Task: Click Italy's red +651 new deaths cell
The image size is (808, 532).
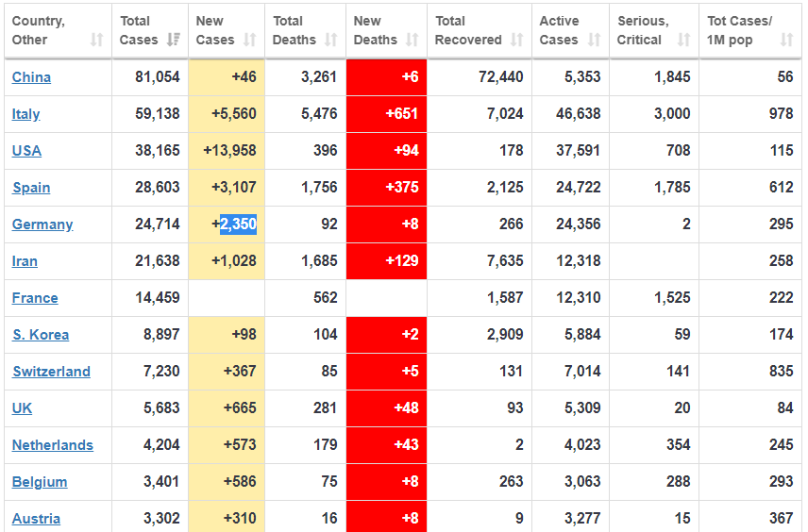Action: 386,114
